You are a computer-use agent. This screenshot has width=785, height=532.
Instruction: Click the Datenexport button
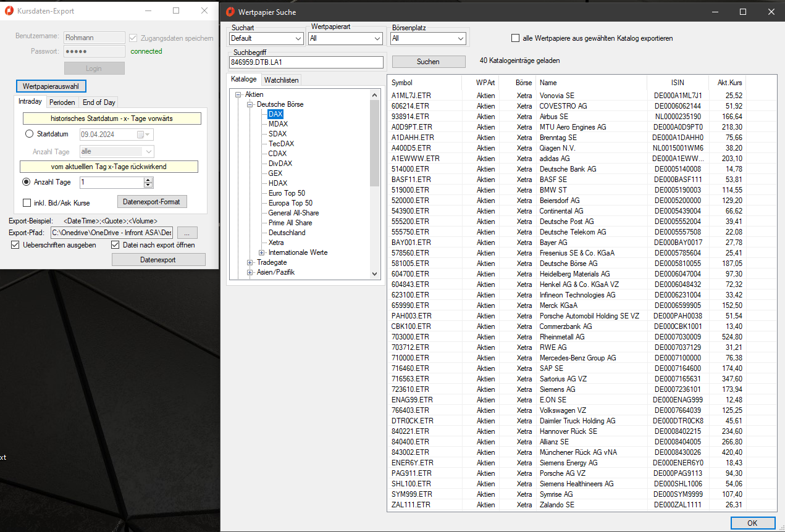pos(159,260)
